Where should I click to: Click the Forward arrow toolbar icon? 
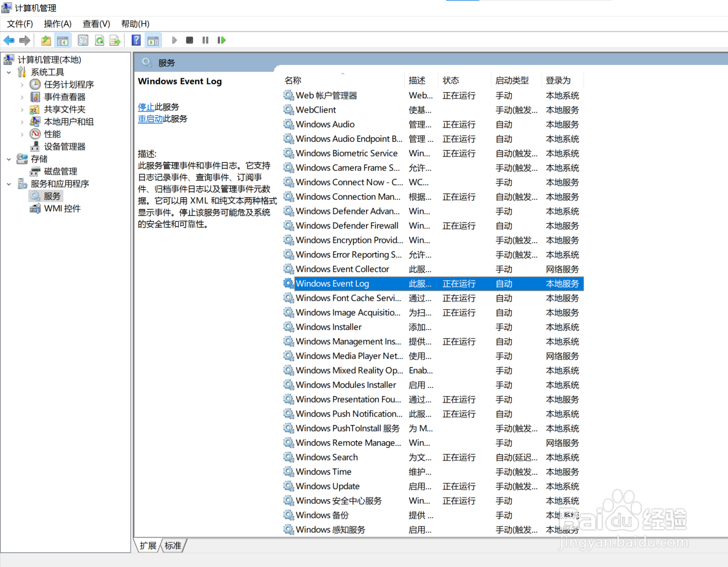tap(25, 40)
